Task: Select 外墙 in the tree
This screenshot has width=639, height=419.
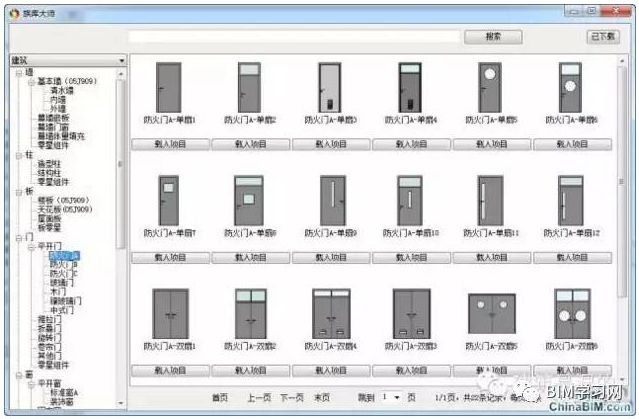Action: 58,109
